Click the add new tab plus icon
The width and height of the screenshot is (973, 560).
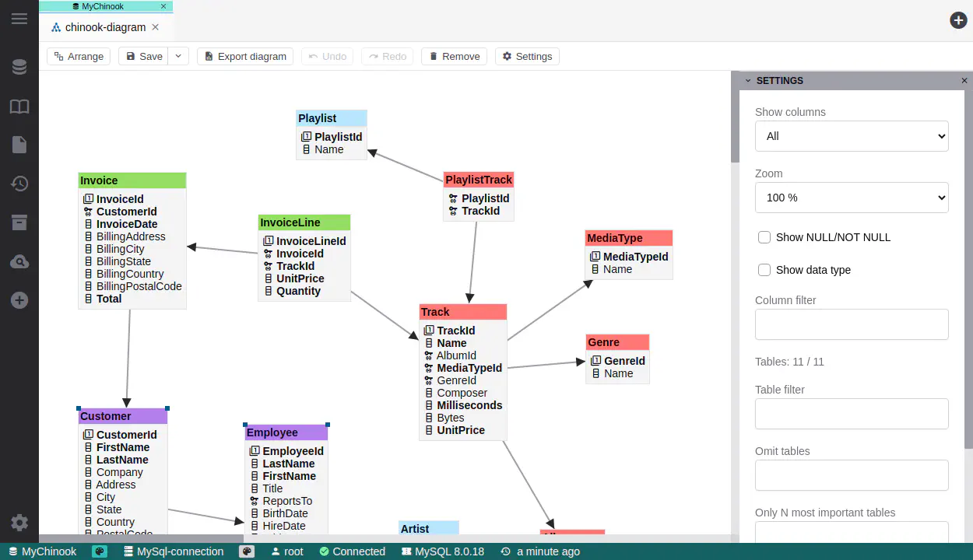click(958, 20)
